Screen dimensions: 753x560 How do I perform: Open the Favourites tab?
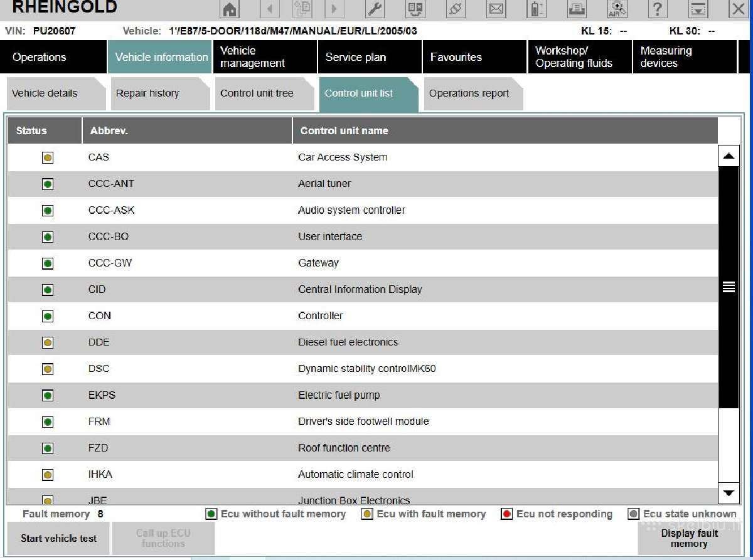(474, 57)
